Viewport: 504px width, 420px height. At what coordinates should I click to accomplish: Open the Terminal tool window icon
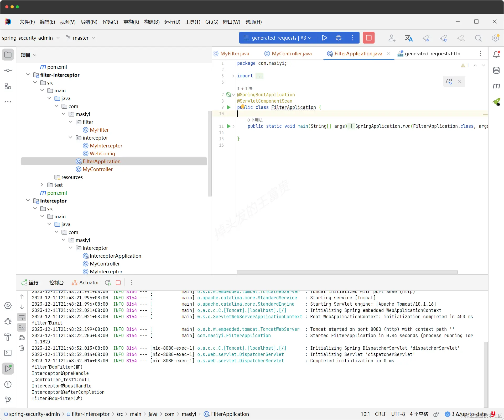coord(8,353)
